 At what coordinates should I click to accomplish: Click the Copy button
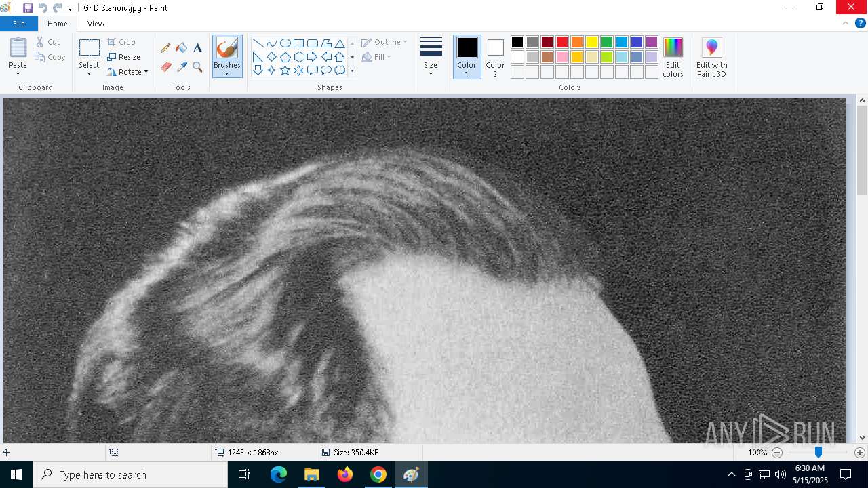[50, 57]
